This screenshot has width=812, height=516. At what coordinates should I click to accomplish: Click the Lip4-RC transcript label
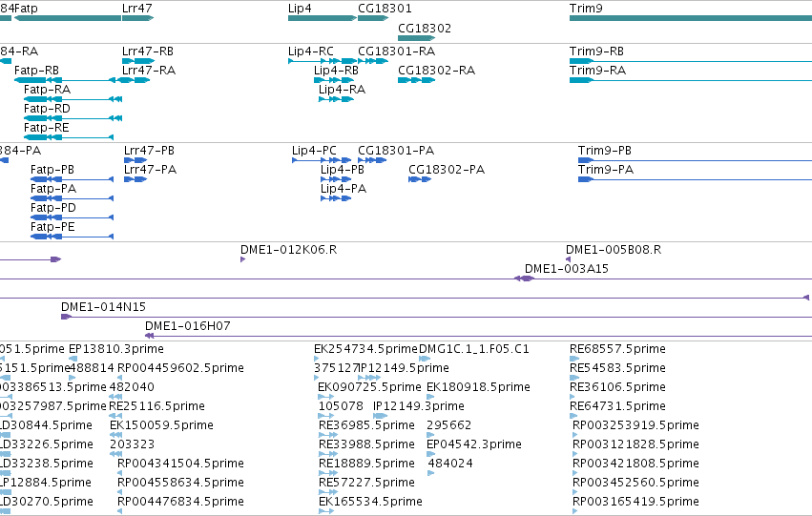tap(311, 52)
